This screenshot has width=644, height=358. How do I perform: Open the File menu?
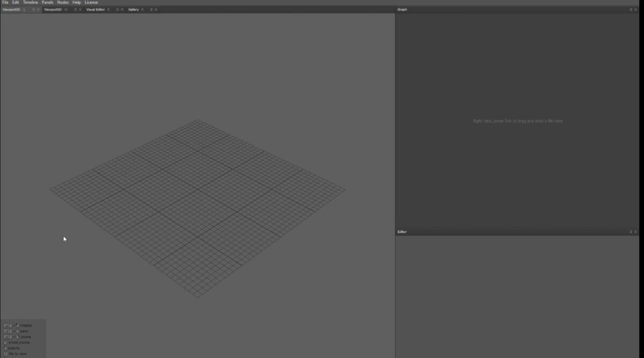point(4,2)
